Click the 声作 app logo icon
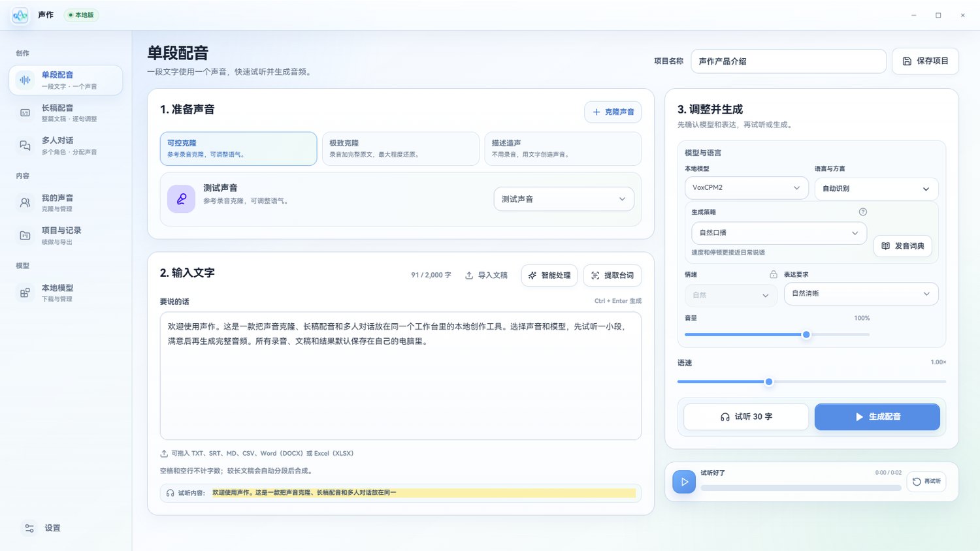The height and width of the screenshot is (551, 980). point(20,15)
